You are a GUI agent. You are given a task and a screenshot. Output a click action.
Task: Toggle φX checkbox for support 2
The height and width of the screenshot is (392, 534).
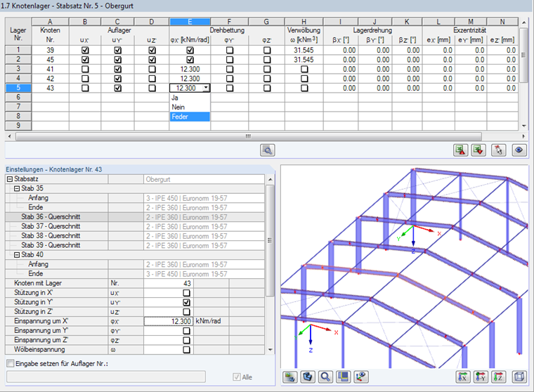point(190,60)
